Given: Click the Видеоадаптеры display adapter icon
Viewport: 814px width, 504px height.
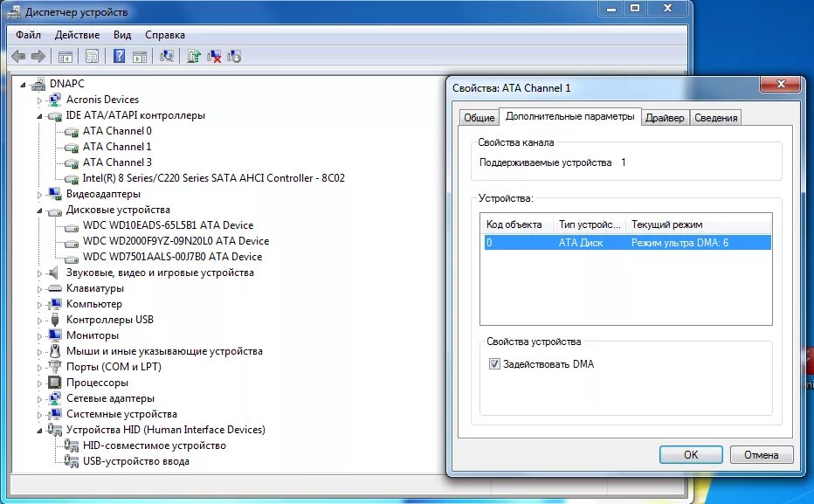Looking at the screenshot, I should coord(54,194).
